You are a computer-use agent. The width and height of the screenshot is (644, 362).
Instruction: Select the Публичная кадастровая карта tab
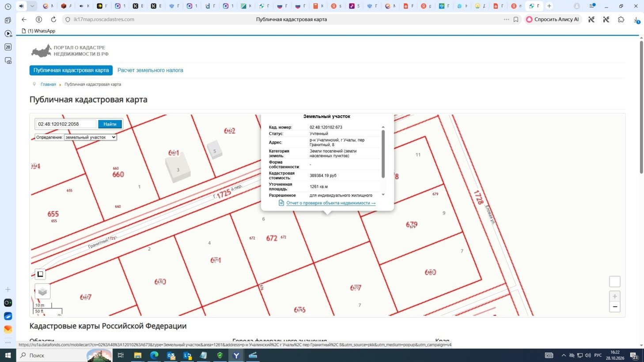(x=71, y=70)
